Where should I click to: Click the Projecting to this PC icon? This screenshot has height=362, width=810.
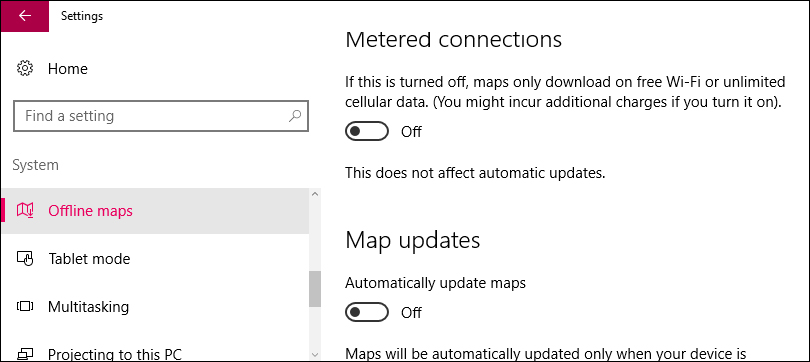(25, 354)
